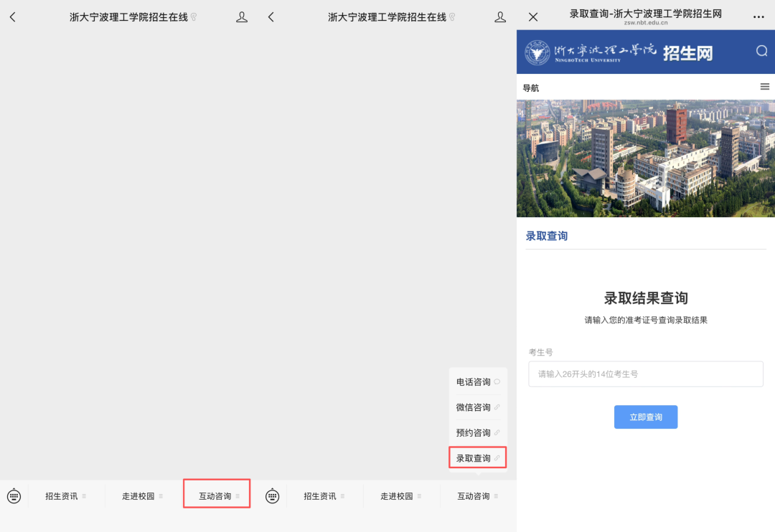This screenshot has height=532, width=775.
Task: Open 走进校园 menu in second panel
Action: (401, 496)
